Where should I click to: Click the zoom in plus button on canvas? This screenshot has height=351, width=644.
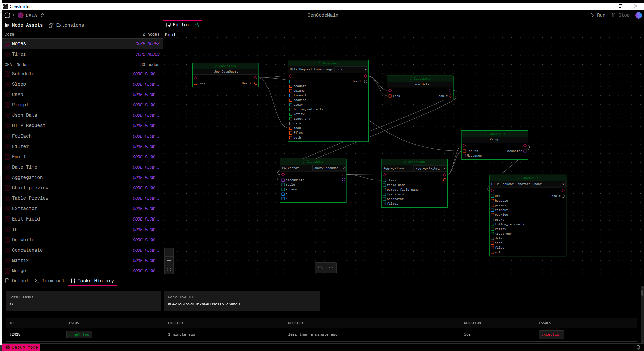(x=169, y=252)
